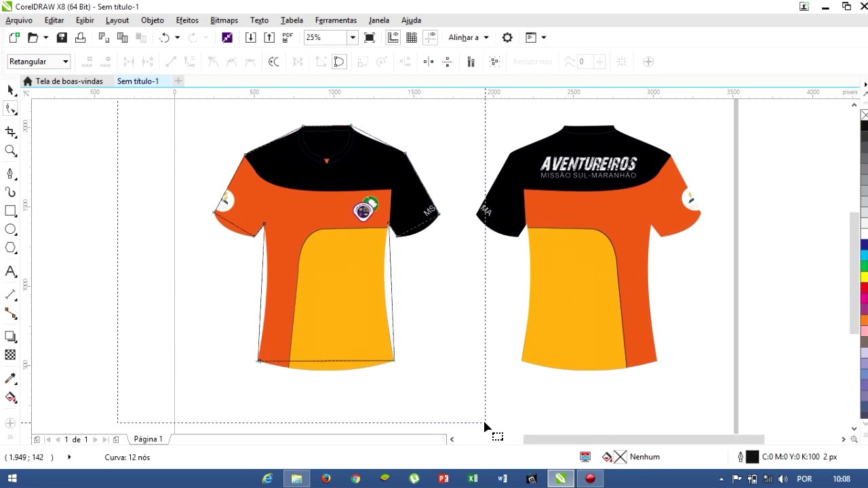Save the document with the floppy disk icon
This screenshot has height=488, width=868.
tap(62, 38)
